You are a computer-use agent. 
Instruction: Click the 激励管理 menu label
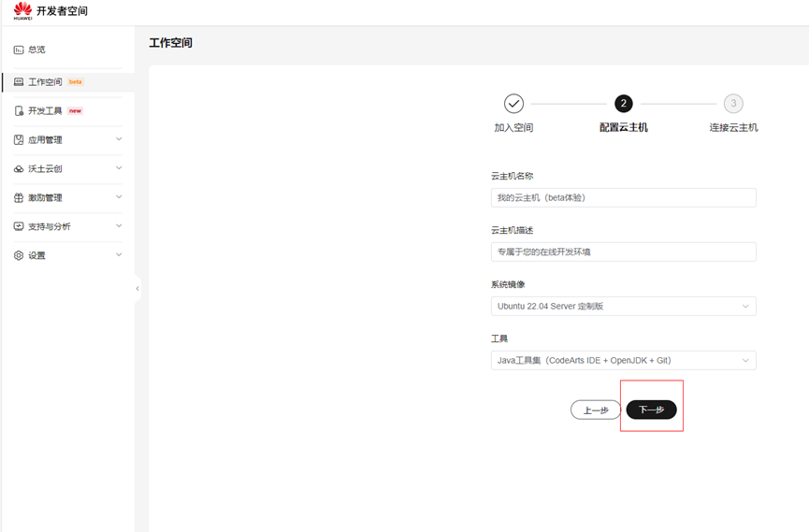tap(45, 197)
